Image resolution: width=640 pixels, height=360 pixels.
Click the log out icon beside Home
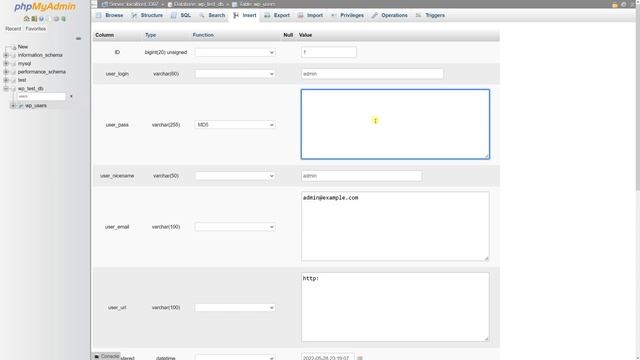click(34, 19)
